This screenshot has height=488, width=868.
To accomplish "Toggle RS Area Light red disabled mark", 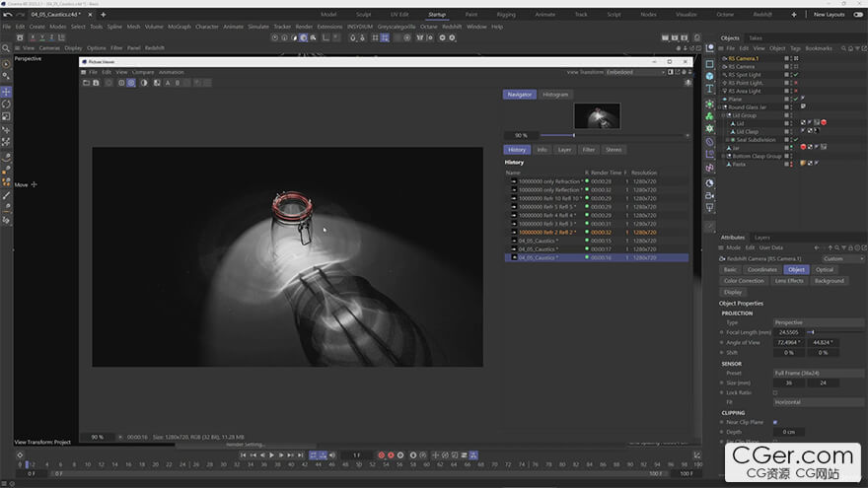I will (796, 91).
